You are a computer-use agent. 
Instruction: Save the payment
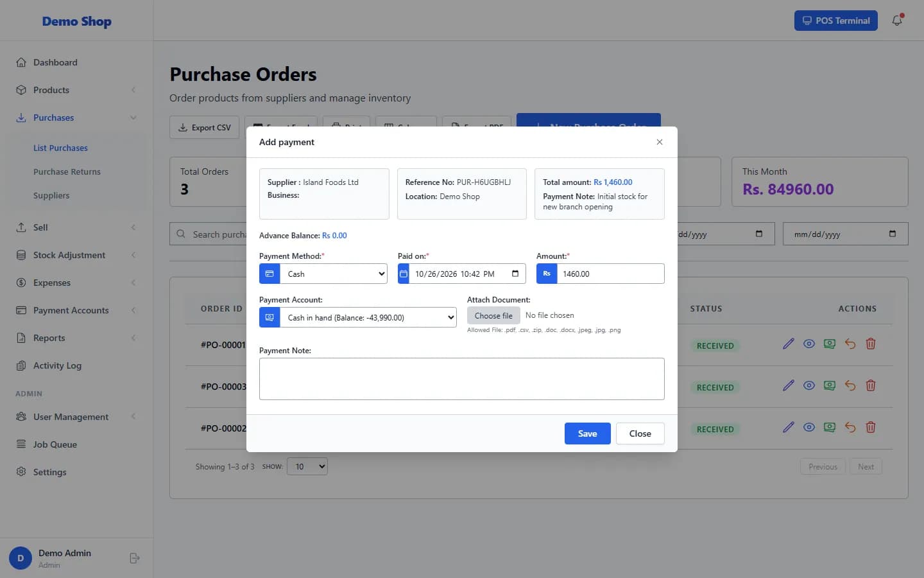587,433
